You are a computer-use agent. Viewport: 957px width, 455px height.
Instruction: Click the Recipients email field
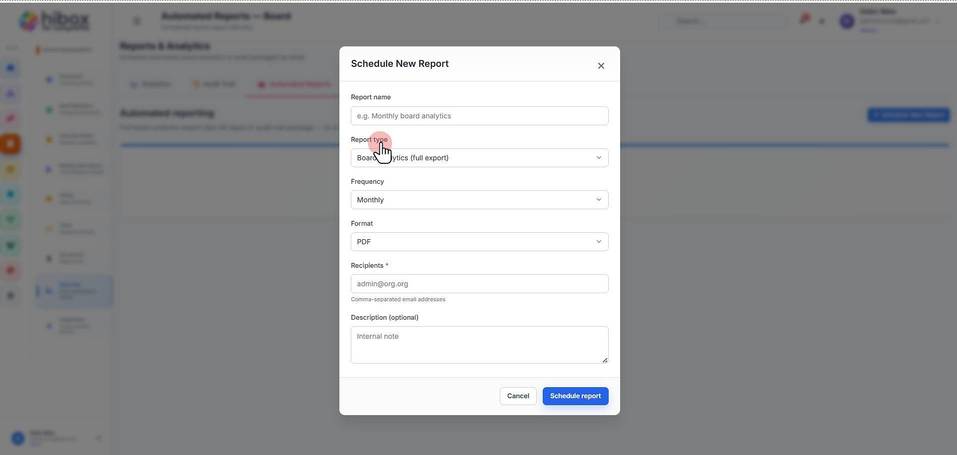click(479, 283)
